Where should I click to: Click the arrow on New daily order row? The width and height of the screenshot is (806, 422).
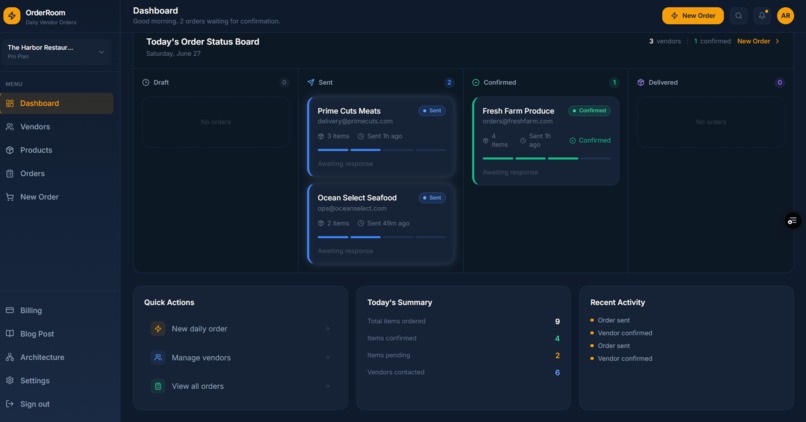tap(328, 329)
